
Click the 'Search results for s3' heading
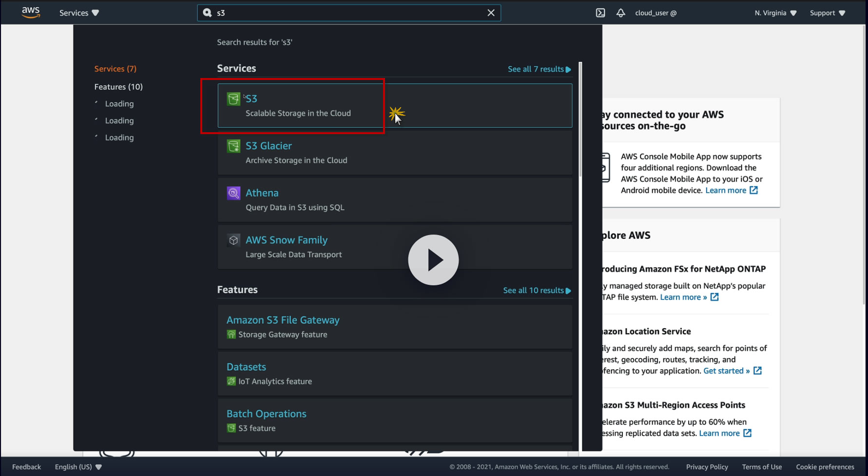254,42
